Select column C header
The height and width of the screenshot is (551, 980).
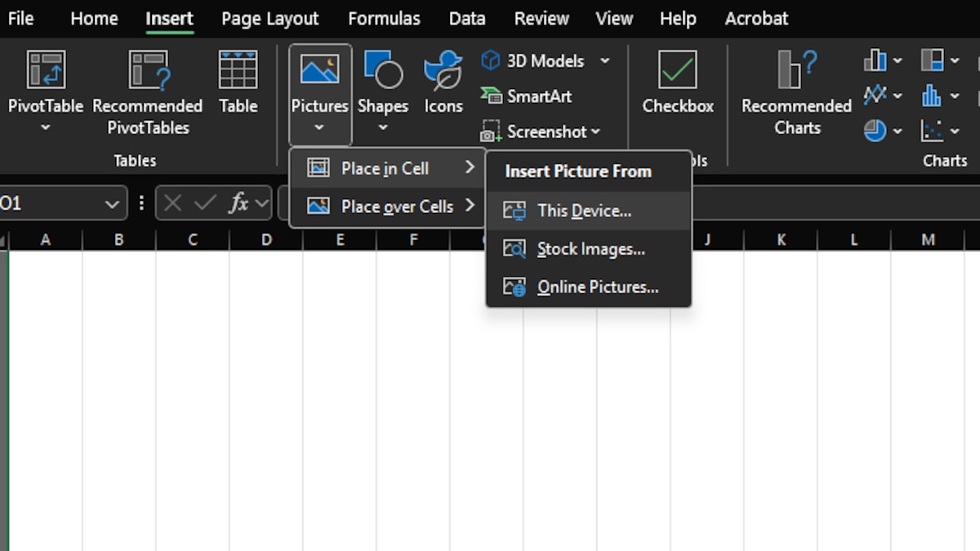coord(193,240)
